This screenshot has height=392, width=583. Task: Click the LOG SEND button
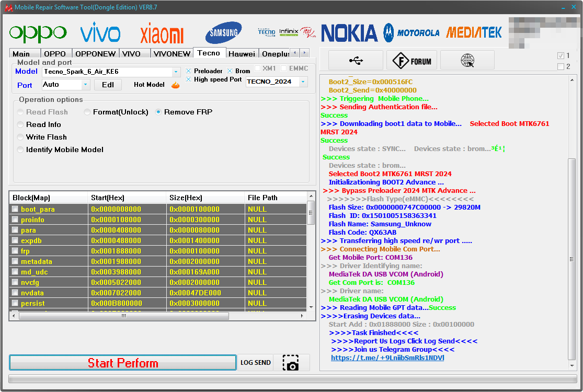click(256, 363)
